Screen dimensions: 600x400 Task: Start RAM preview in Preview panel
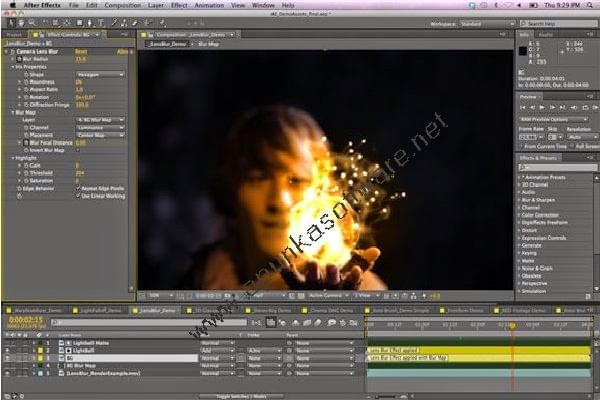pyautogui.click(x=595, y=108)
